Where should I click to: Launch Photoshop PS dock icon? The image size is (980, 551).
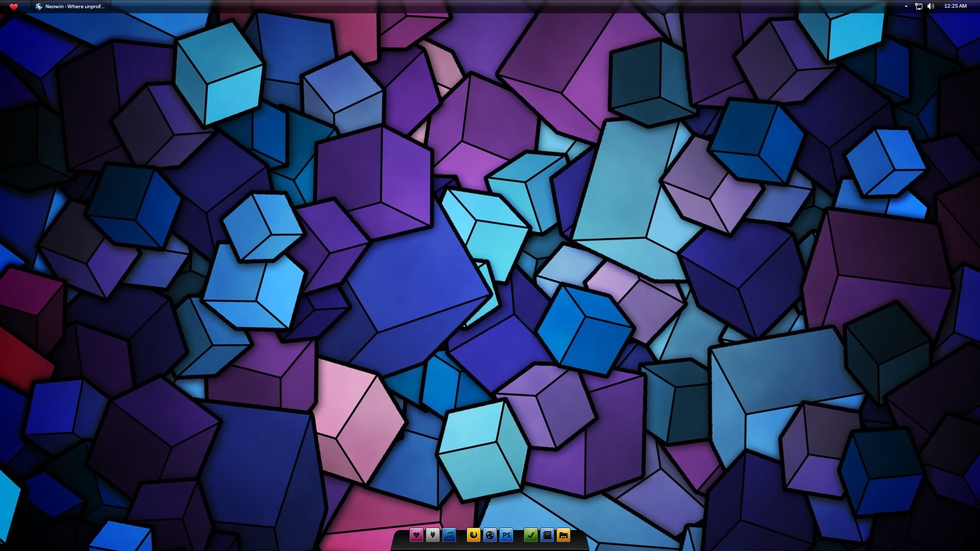(506, 535)
